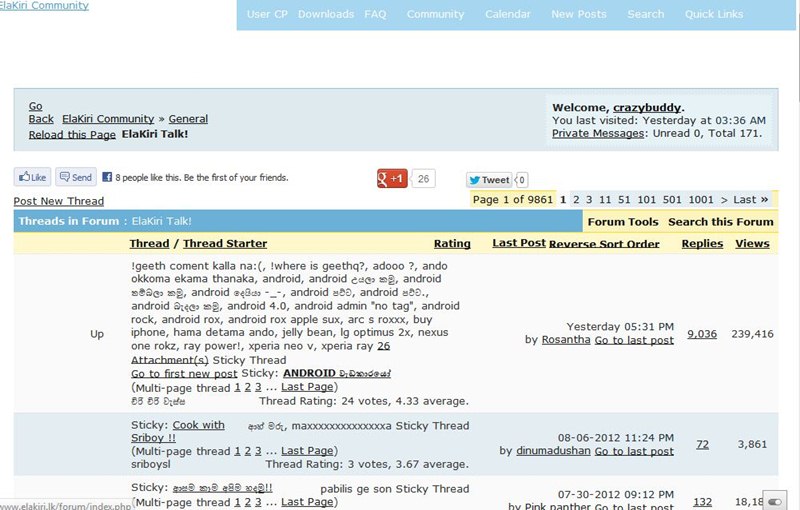Sort by Last Post column
The height and width of the screenshot is (510, 800).
point(519,243)
